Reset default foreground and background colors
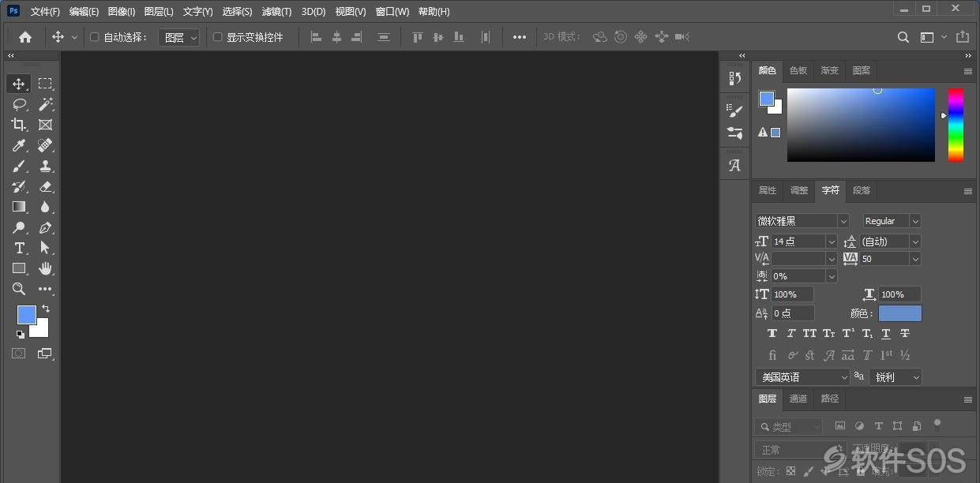 (20, 334)
